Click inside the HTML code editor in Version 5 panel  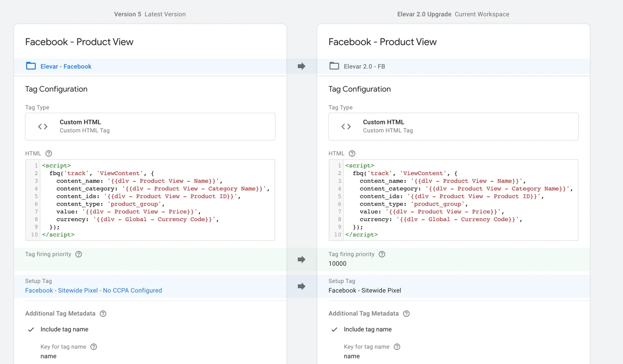150,200
